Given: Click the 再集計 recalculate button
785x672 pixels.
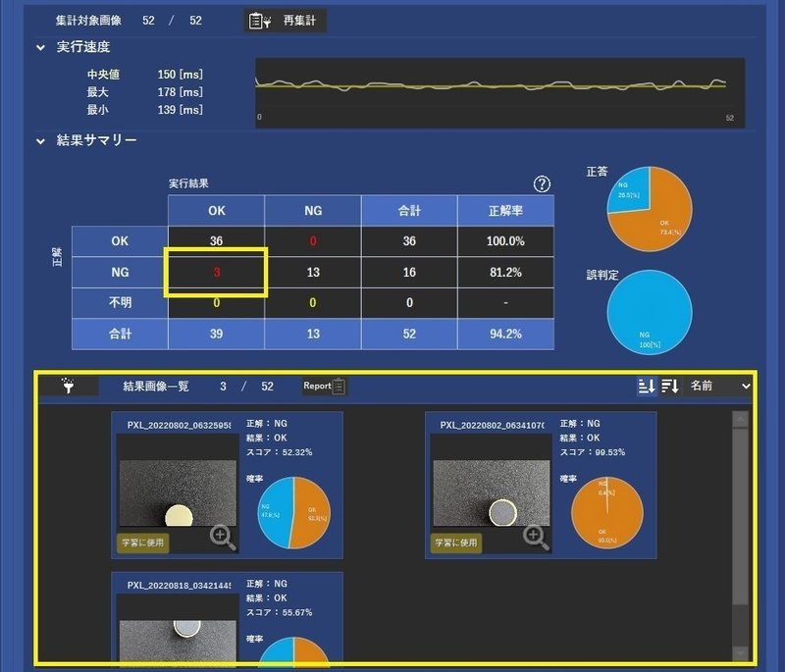Looking at the screenshot, I should coord(285,21).
